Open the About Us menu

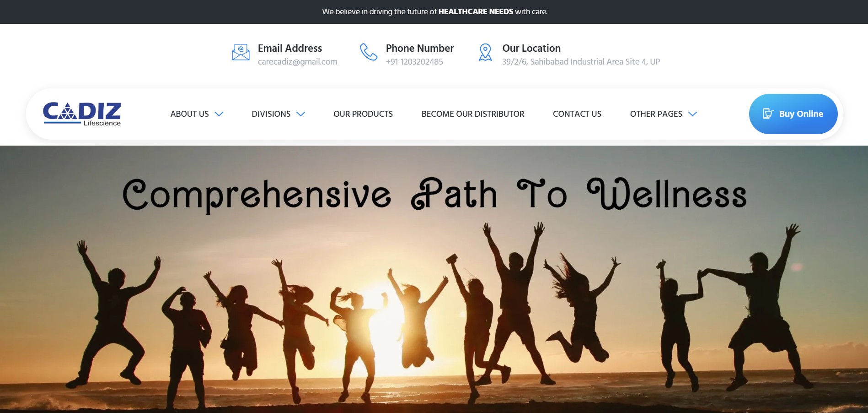[189, 114]
